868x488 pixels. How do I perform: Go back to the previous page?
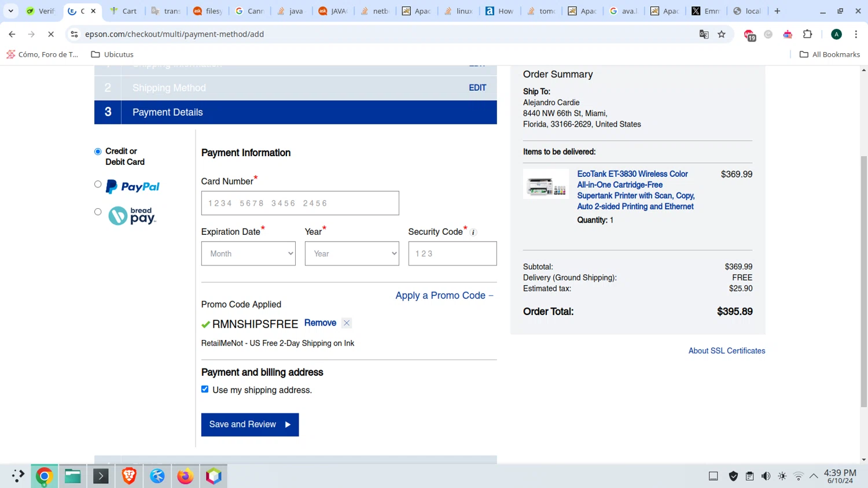tap(12, 34)
